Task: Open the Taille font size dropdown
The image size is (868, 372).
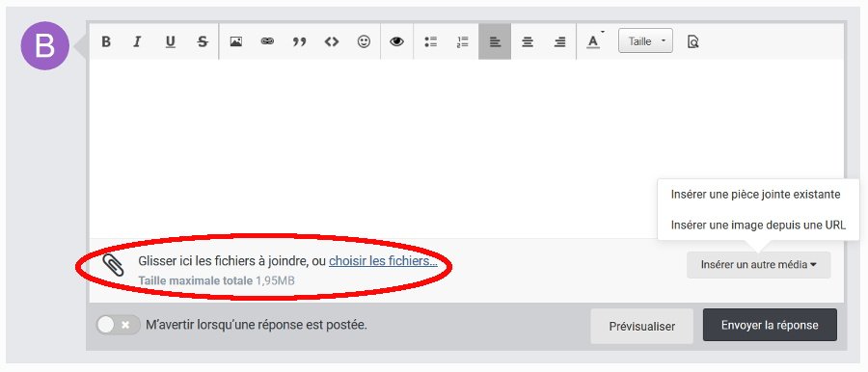Action: [645, 41]
